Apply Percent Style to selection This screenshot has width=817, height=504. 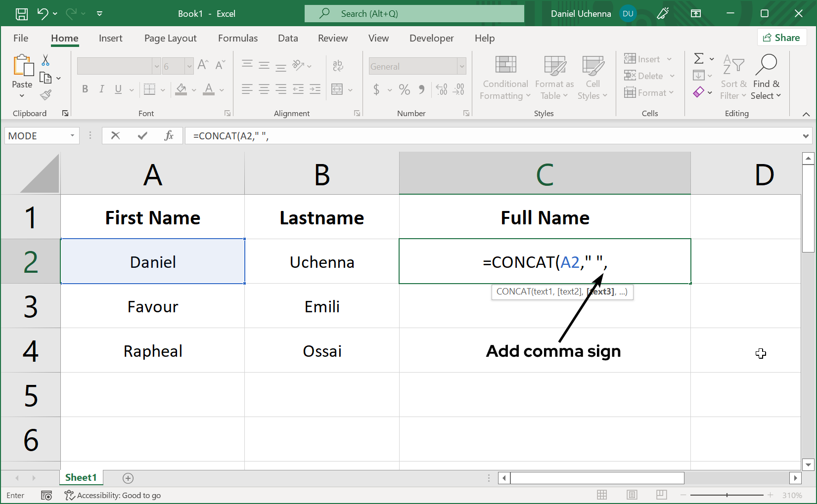pyautogui.click(x=404, y=89)
